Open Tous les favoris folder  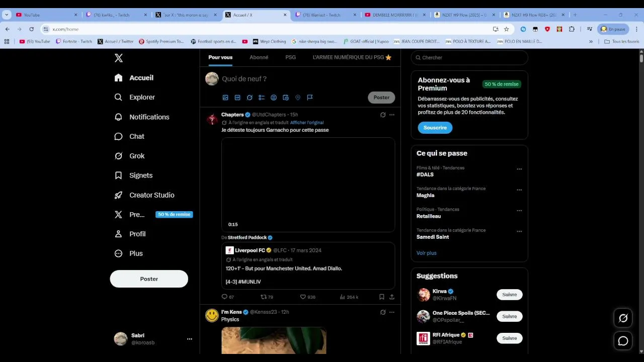[x=622, y=42]
